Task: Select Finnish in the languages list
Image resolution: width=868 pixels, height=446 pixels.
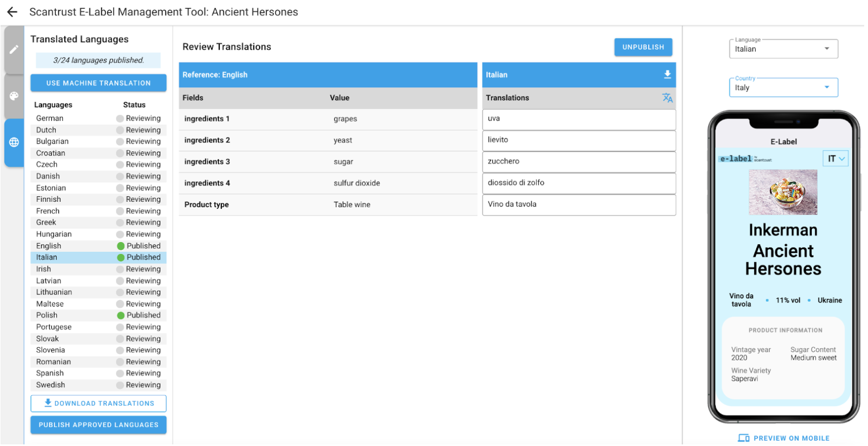Action: click(x=99, y=200)
